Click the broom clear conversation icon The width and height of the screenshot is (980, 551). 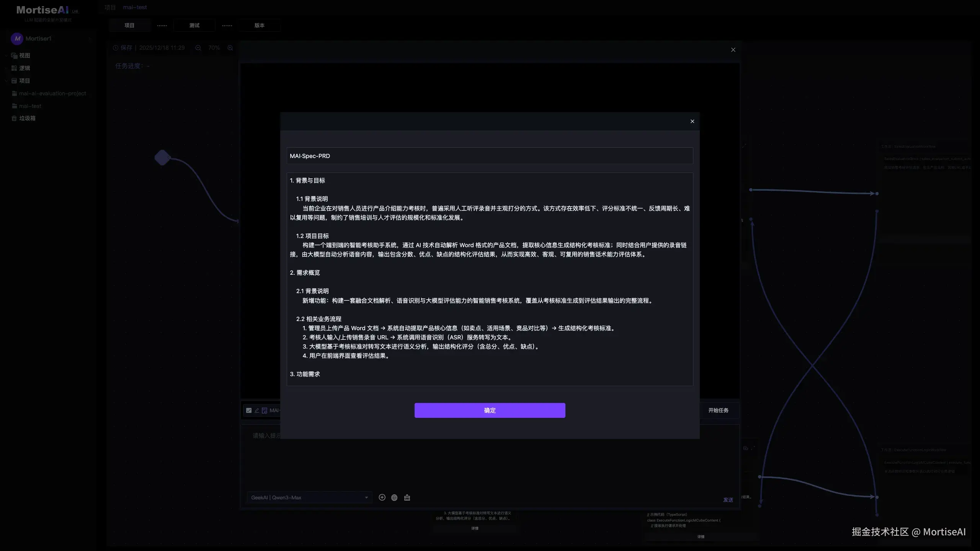(x=407, y=497)
